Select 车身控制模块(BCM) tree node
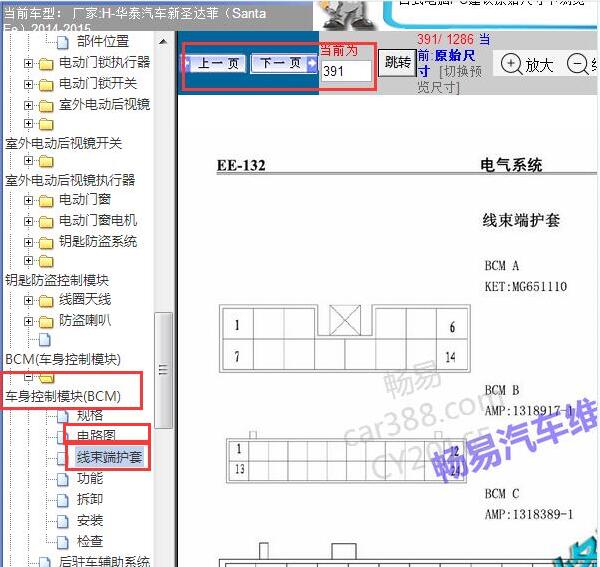600x567 pixels. pos(63,396)
